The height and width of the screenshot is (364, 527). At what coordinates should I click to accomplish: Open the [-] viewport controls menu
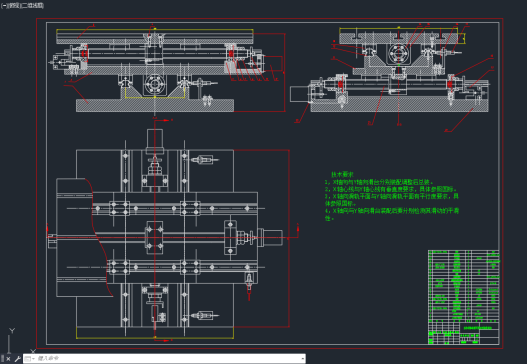(x=4, y=6)
